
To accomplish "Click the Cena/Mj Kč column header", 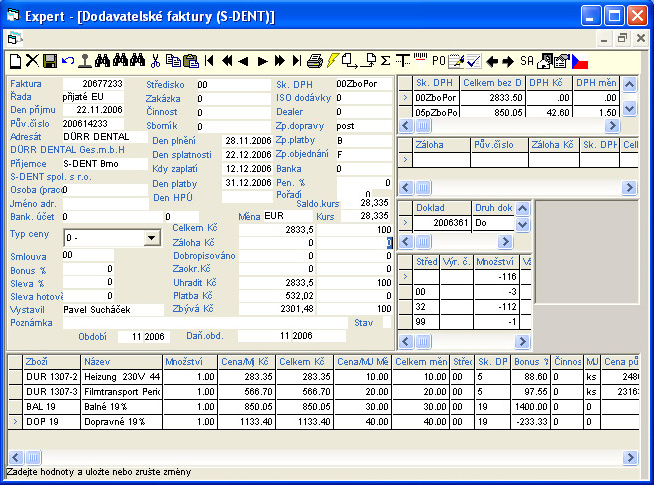I will 244,361.
